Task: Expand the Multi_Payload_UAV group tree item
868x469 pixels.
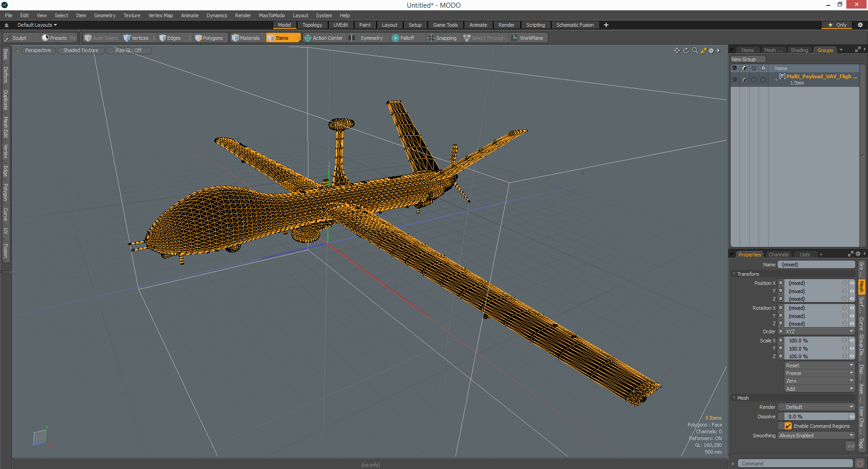Action: coord(776,80)
